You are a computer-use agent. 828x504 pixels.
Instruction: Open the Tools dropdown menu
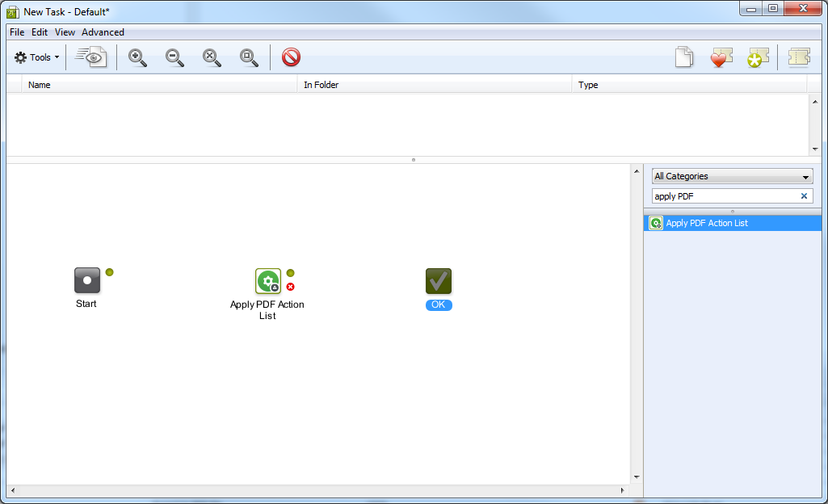point(36,57)
